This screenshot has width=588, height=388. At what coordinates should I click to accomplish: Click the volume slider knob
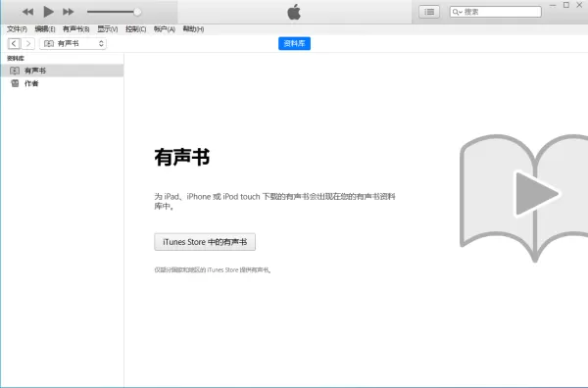point(137,12)
